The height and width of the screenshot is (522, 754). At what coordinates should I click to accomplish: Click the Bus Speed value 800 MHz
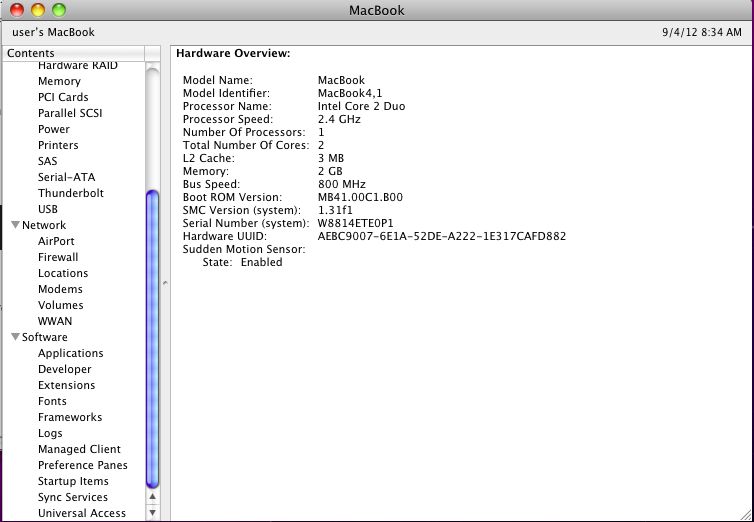342,185
